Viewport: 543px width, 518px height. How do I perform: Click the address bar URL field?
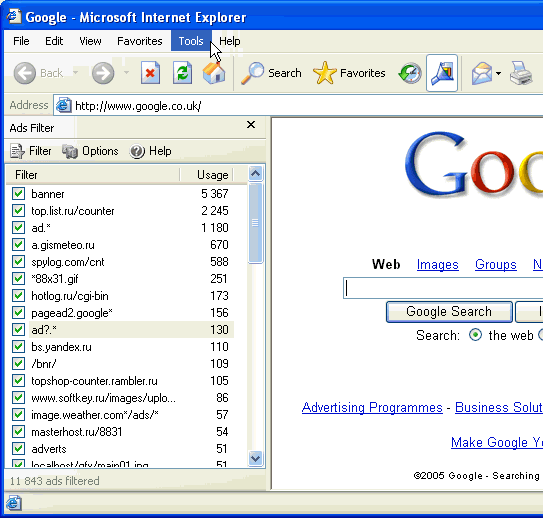click(299, 105)
